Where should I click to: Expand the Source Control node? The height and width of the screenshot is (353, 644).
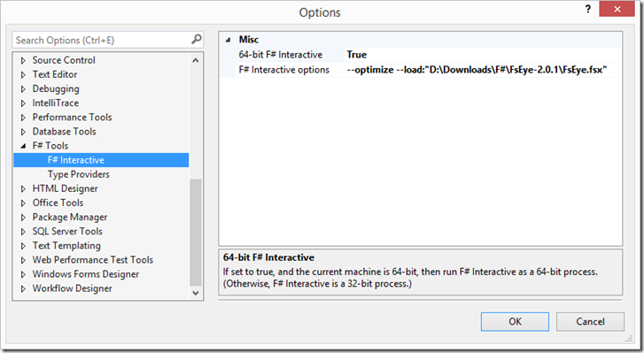tap(23, 60)
